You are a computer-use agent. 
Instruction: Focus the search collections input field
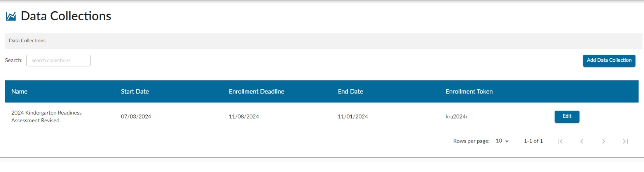[x=58, y=61]
